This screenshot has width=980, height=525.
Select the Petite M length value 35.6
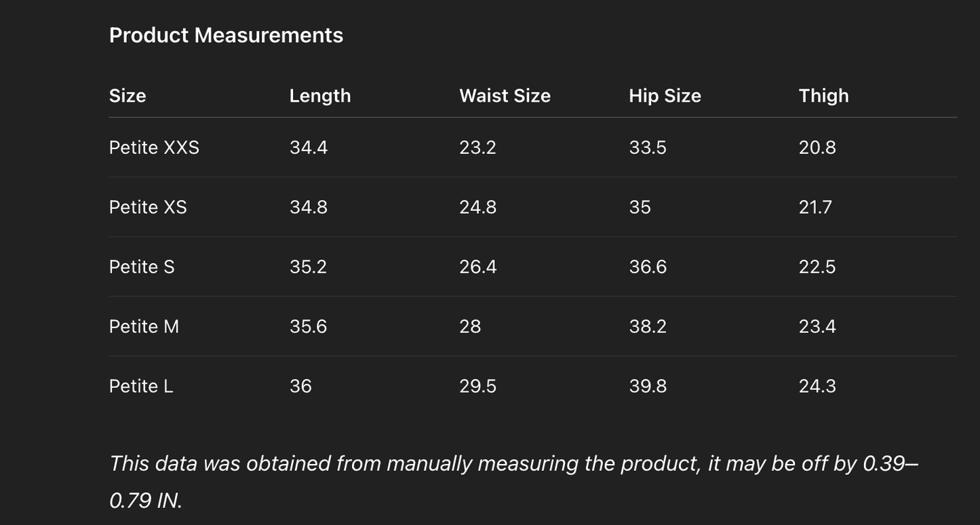coord(309,326)
